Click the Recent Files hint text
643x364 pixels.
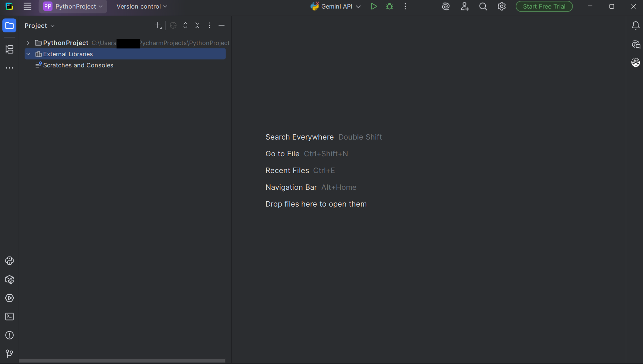(287, 170)
